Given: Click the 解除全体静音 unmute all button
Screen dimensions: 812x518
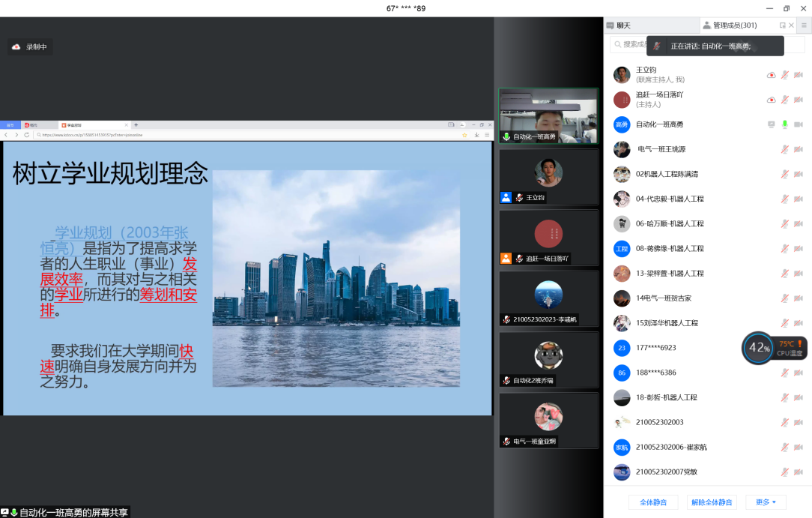Looking at the screenshot, I should [x=712, y=502].
